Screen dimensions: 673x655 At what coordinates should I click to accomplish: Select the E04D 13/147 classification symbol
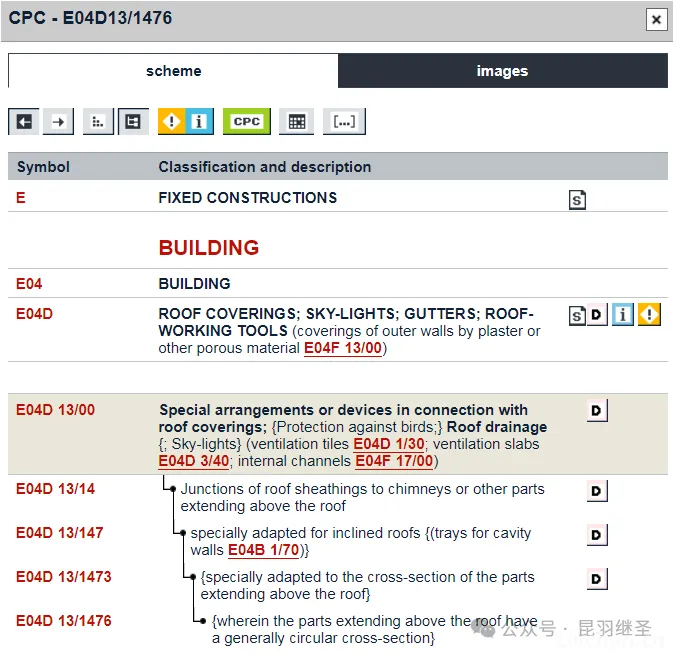[x=59, y=533]
